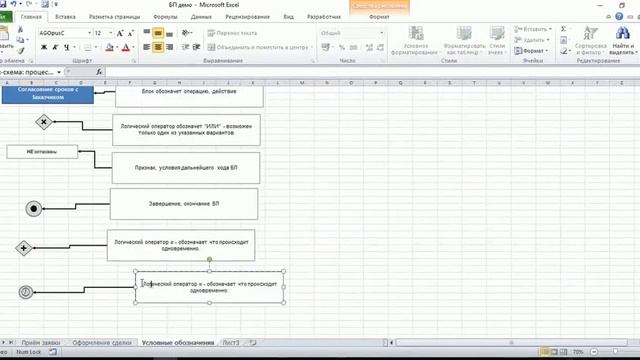This screenshot has height=360, width=640.
Task: Toggle middle vertical alignment
Action: point(158,33)
